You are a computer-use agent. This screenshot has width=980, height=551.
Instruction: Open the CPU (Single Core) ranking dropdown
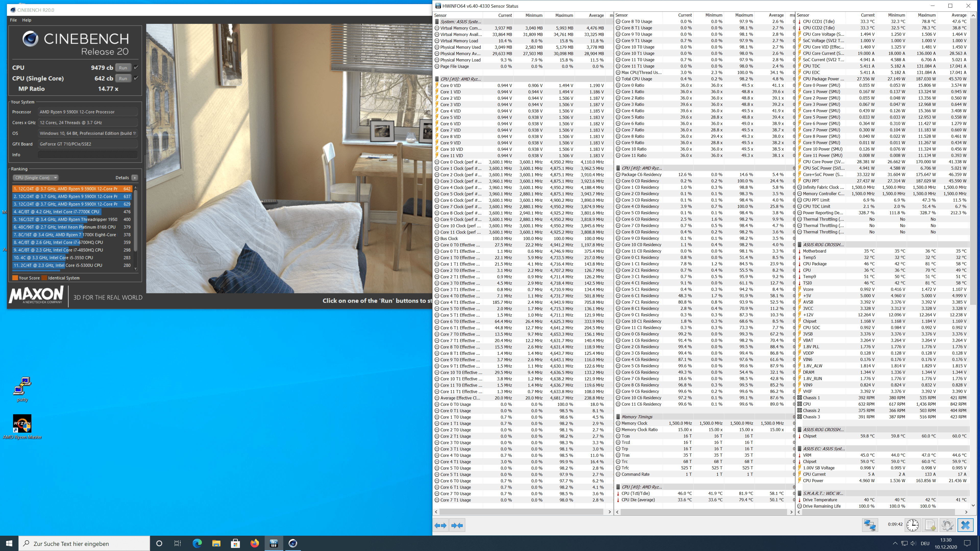point(36,178)
